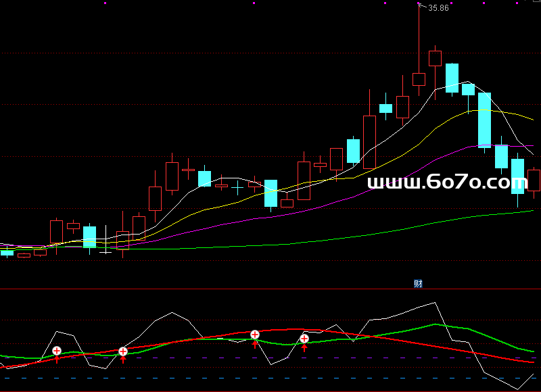Screen dimensions: 541x392
Task: Click the tallest cyan bearish candlestick
Action: click(x=484, y=120)
